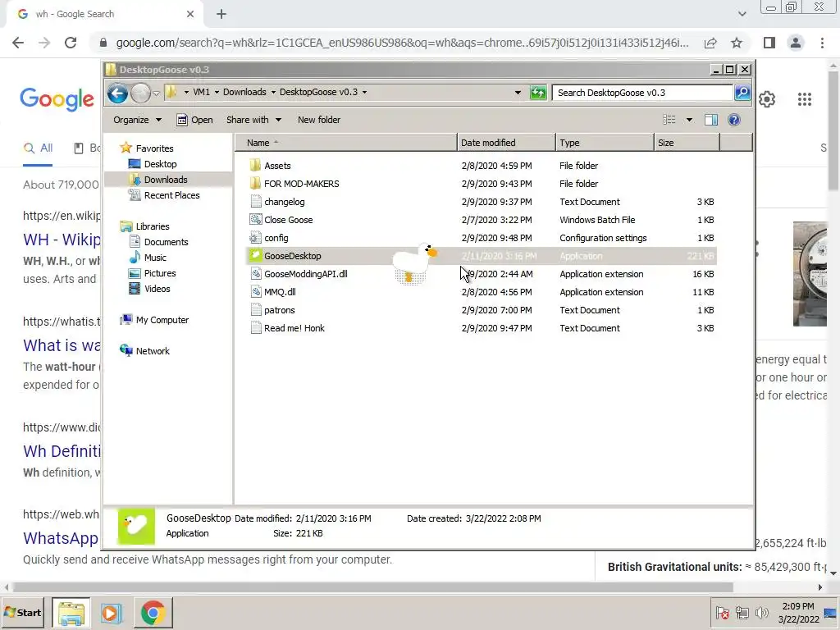
Task: Open the Documents library
Action: coord(166,242)
